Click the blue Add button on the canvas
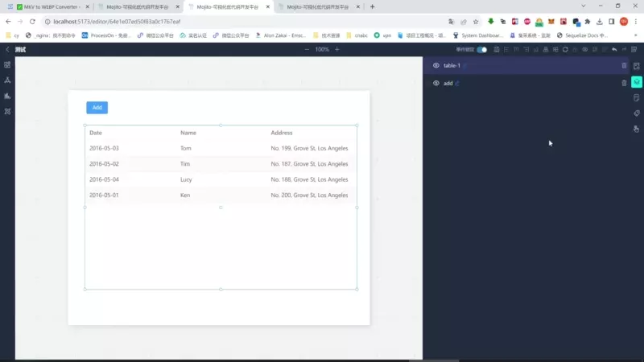Viewport: 644px width, 362px height. pos(97,107)
